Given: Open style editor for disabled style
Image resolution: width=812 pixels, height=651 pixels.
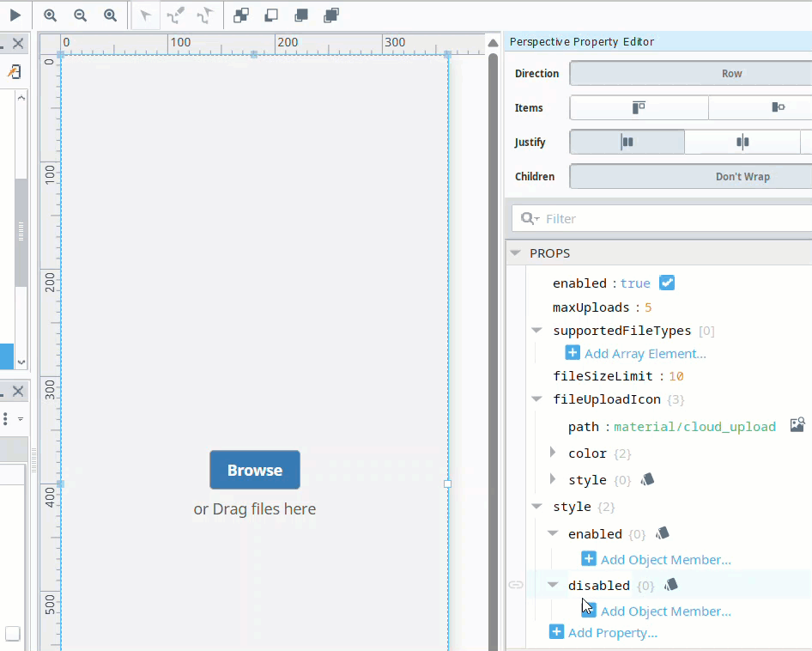Looking at the screenshot, I should coord(671,585).
